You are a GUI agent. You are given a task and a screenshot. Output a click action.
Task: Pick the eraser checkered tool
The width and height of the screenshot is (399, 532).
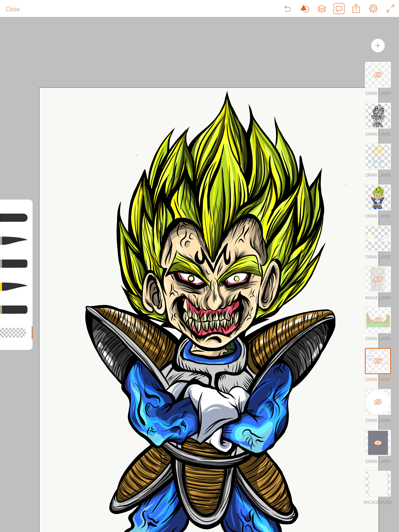13,333
